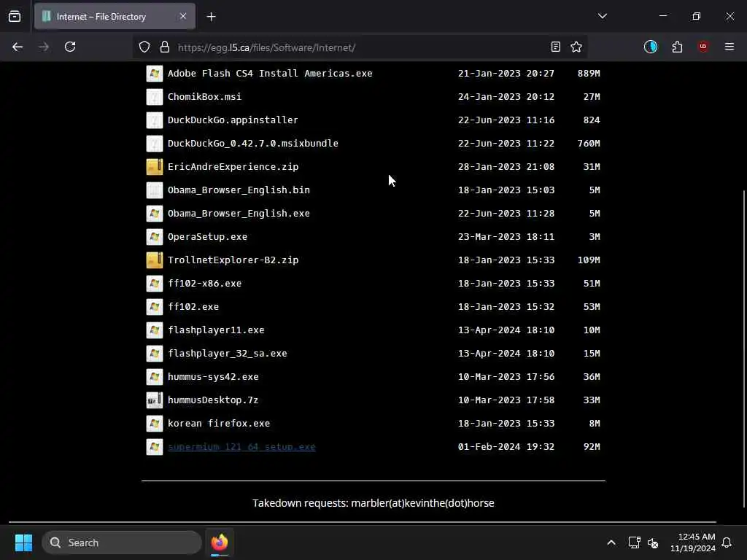Click the muted volume tray icon
The width and height of the screenshot is (747, 560).
[x=653, y=542]
